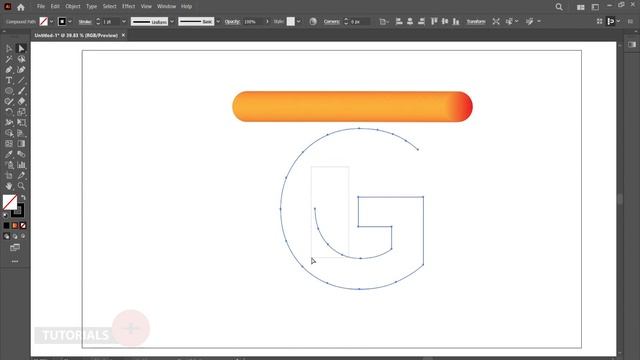This screenshot has height=360, width=640.
Task: Open the Edit Toolbar dots
Action: [x=15, y=261]
